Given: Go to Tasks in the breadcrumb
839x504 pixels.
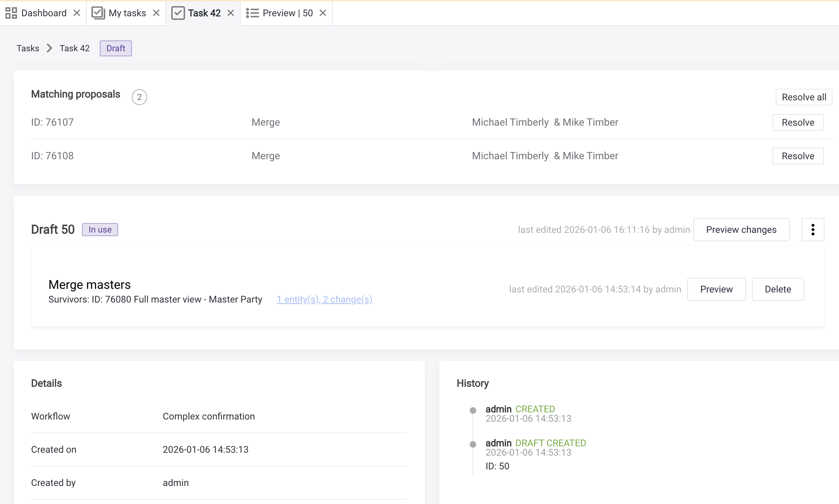Looking at the screenshot, I should tap(28, 48).
